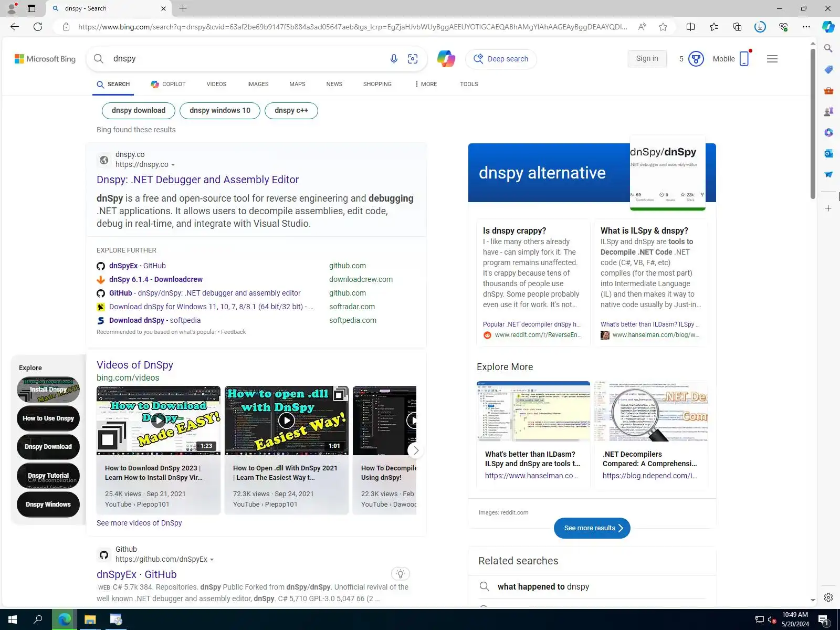Open 'dnSpy 6.1.4 - Downloadcrew' link

coord(156,279)
